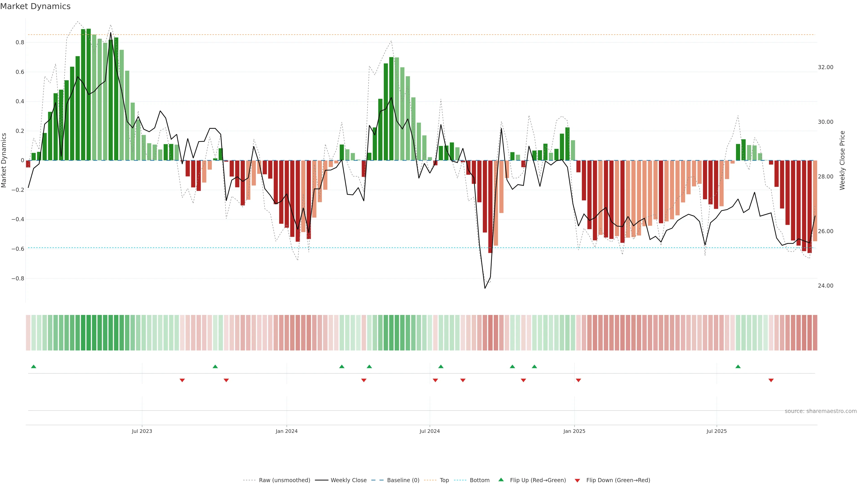Screen dimensions: 868x488
Task: Toggle the Weekly Close legend entry
Action: [x=348, y=480]
